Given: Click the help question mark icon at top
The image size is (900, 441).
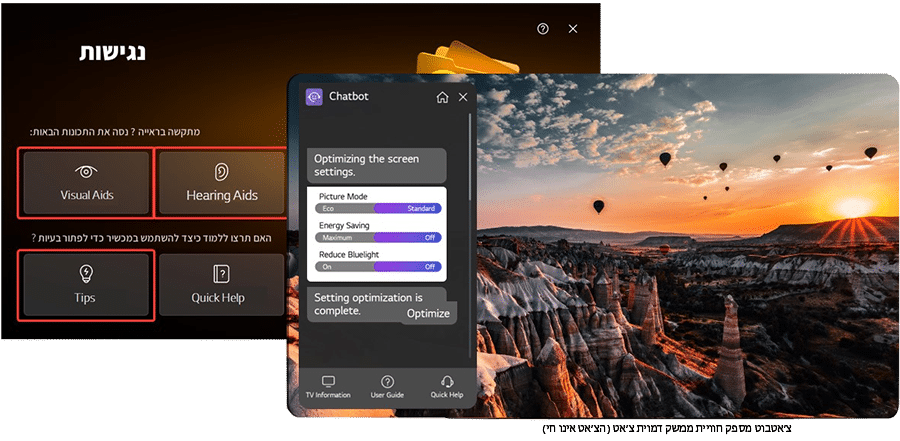Looking at the screenshot, I should pos(543,29).
